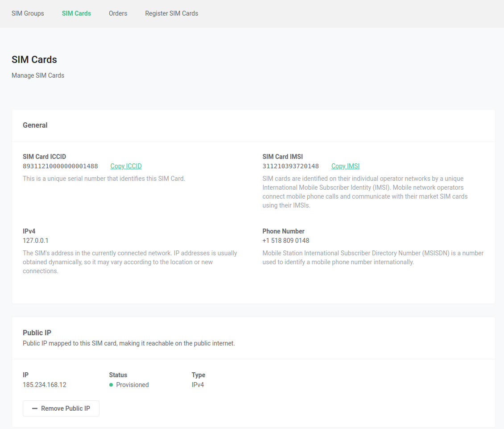Screen dimensions: 504x429
Task: Click the Public IP section heading
Action: click(37, 333)
